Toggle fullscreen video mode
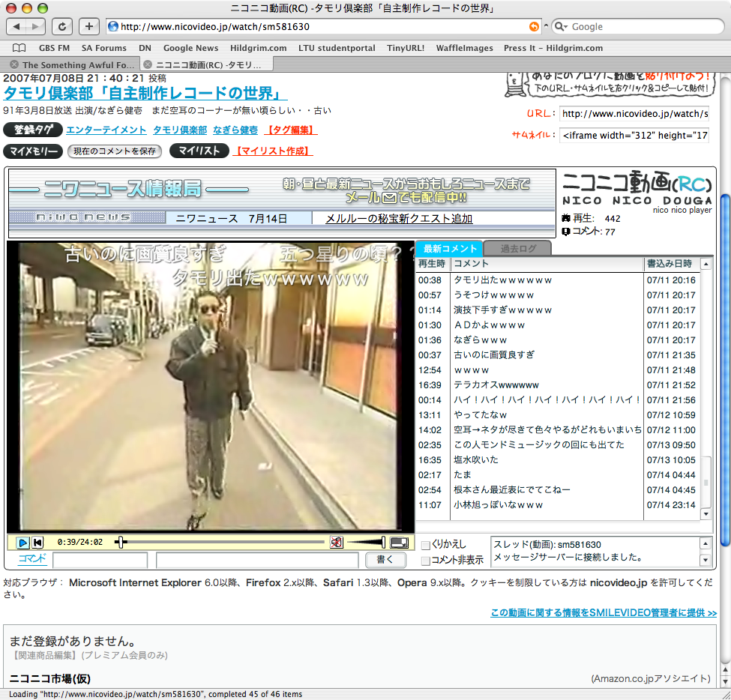The width and height of the screenshot is (731, 700). [400, 543]
